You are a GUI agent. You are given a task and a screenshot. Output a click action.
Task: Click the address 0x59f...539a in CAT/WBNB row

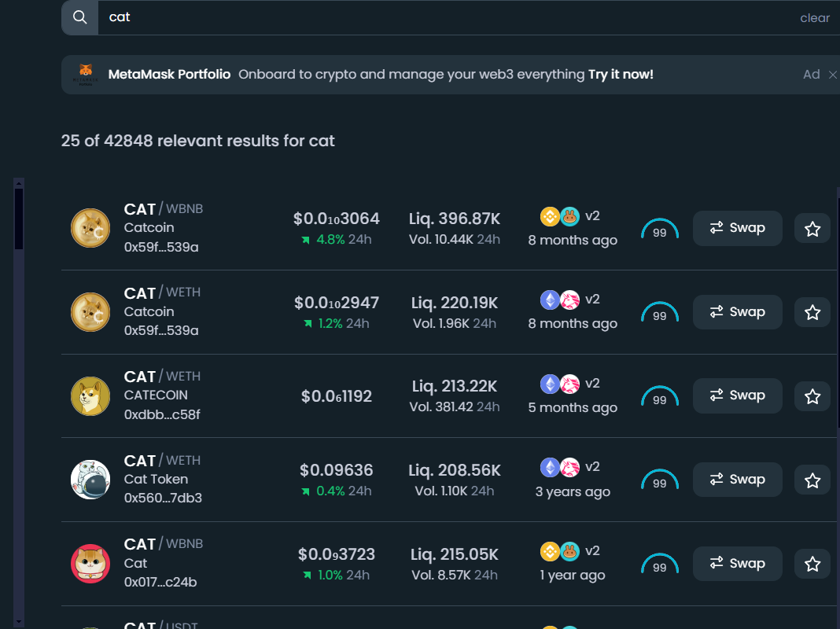click(x=161, y=248)
